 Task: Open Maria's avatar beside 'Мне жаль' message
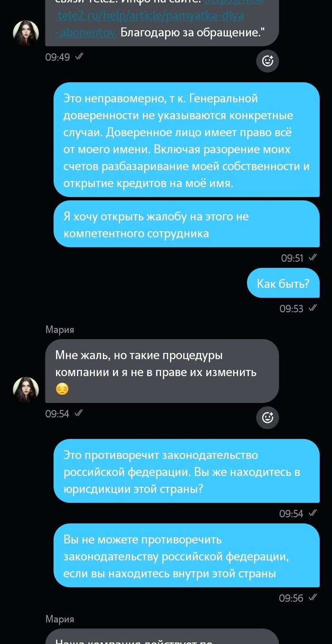coord(26,390)
